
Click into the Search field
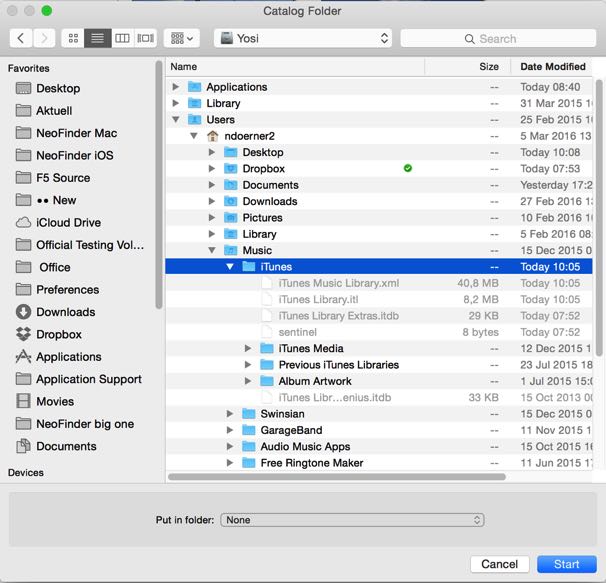(498, 38)
